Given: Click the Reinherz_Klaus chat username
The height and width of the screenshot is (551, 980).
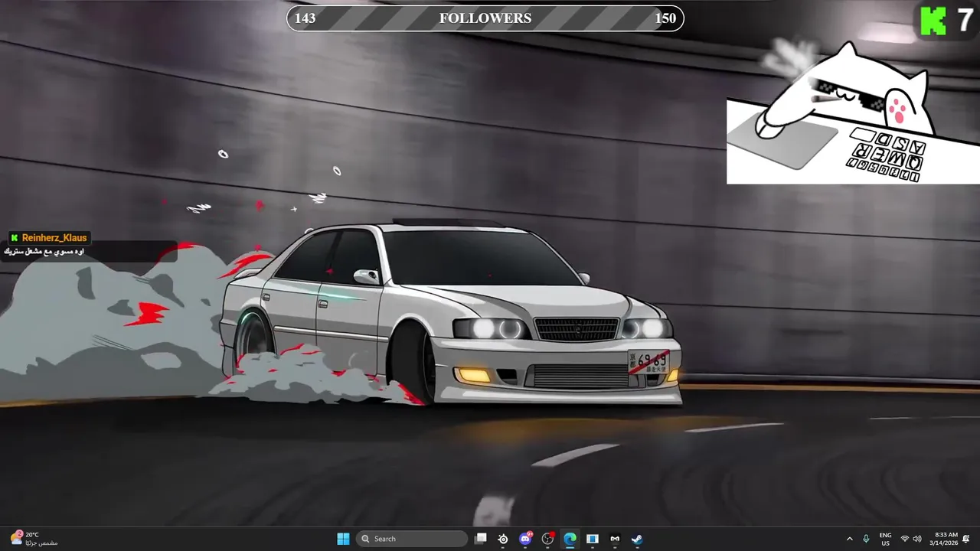Looking at the screenshot, I should coord(54,238).
